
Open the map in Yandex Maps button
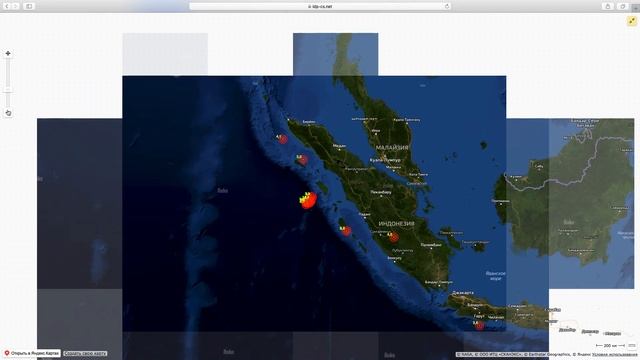coord(32,353)
